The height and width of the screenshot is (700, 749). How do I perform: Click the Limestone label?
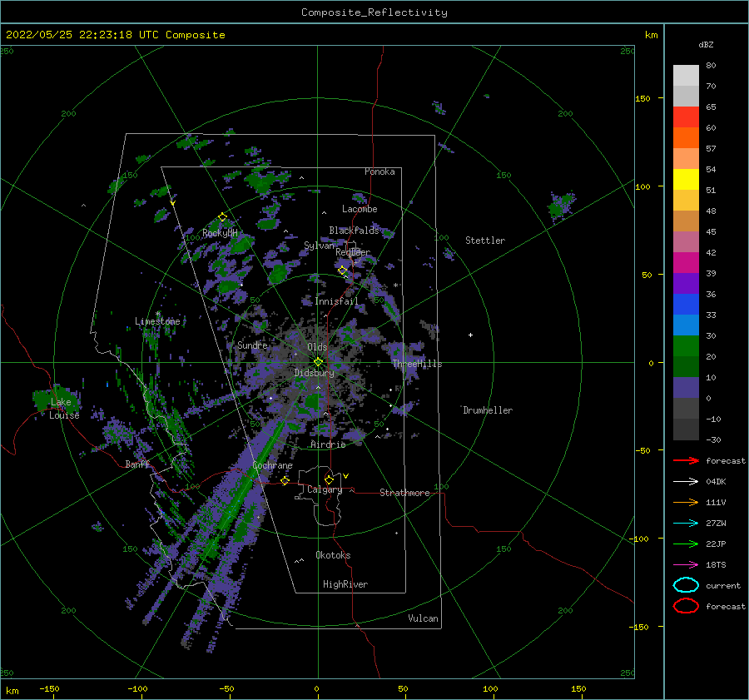click(157, 321)
